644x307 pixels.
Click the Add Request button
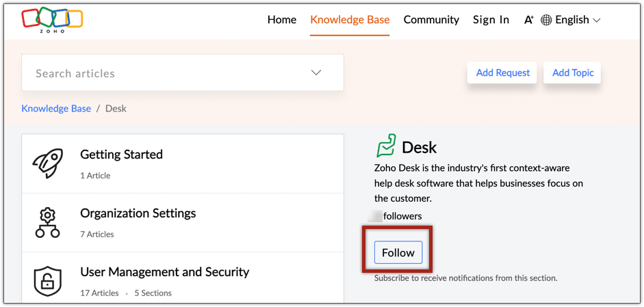pyautogui.click(x=502, y=72)
